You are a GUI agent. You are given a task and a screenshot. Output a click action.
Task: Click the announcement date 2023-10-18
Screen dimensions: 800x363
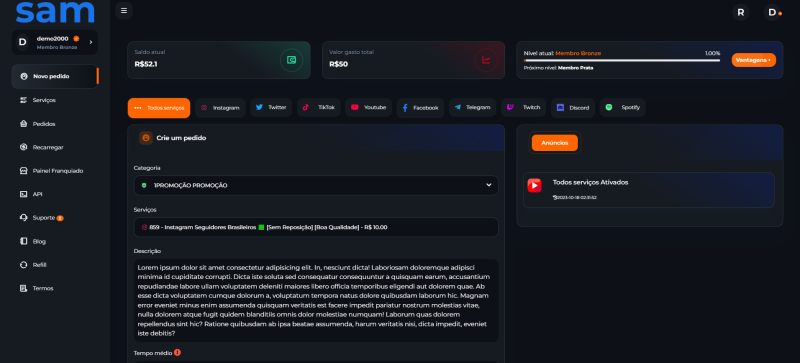point(576,197)
